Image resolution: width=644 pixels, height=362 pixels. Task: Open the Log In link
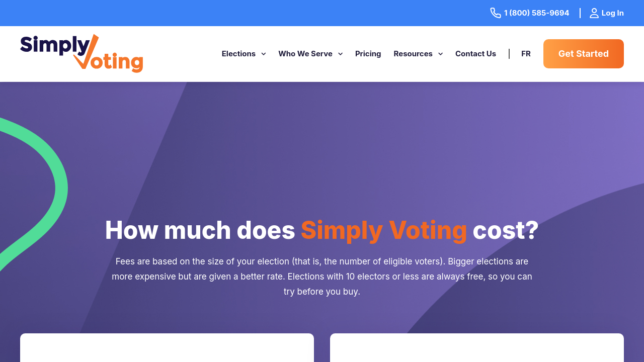612,13
